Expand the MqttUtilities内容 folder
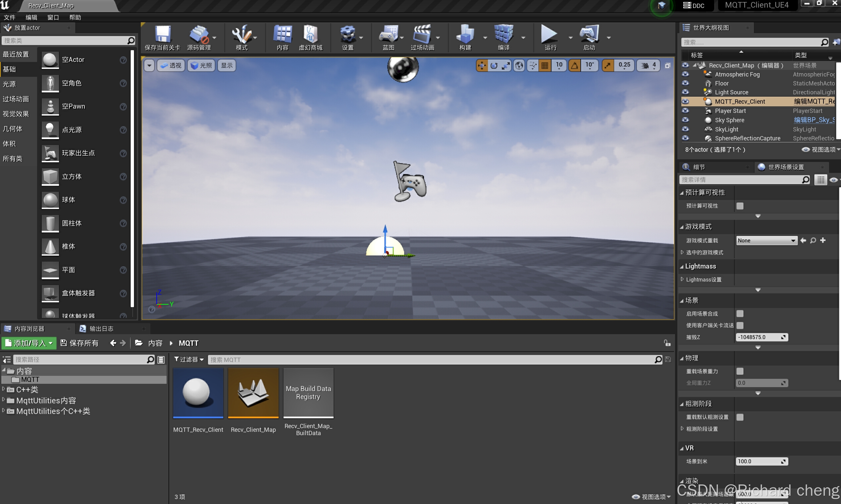This screenshot has height=504, width=841. point(3,400)
